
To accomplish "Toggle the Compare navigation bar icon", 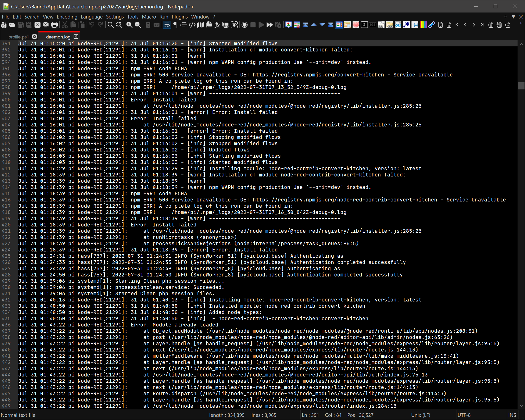I will pos(339,25).
